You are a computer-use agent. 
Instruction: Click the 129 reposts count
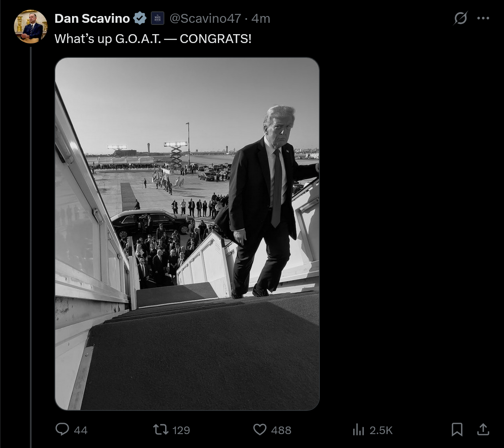[x=181, y=430]
